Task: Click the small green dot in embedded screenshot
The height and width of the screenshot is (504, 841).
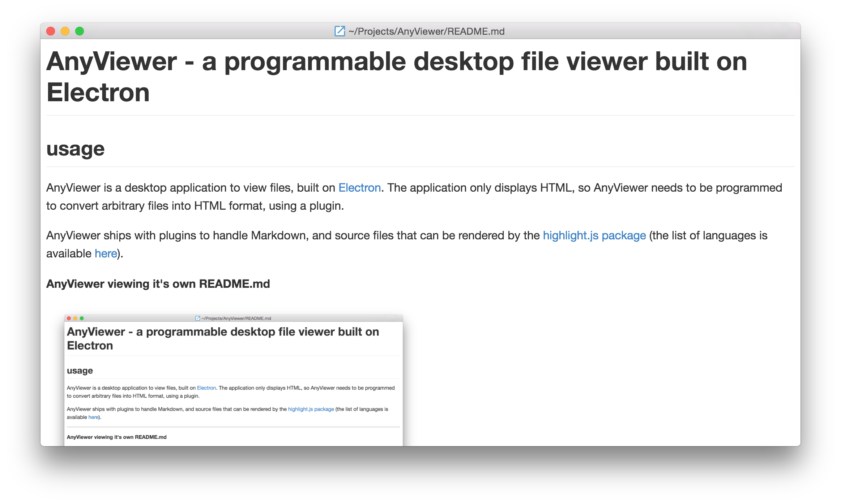Action: coord(82,318)
